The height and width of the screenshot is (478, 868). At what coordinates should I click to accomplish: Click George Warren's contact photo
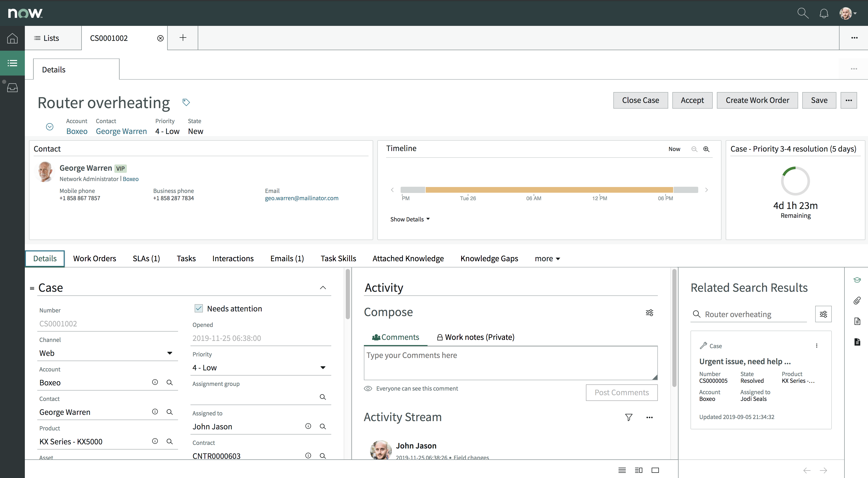click(x=45, y=172)
